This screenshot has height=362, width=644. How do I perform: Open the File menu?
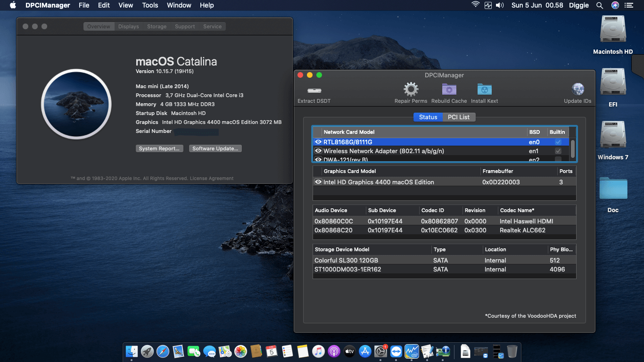84,5
